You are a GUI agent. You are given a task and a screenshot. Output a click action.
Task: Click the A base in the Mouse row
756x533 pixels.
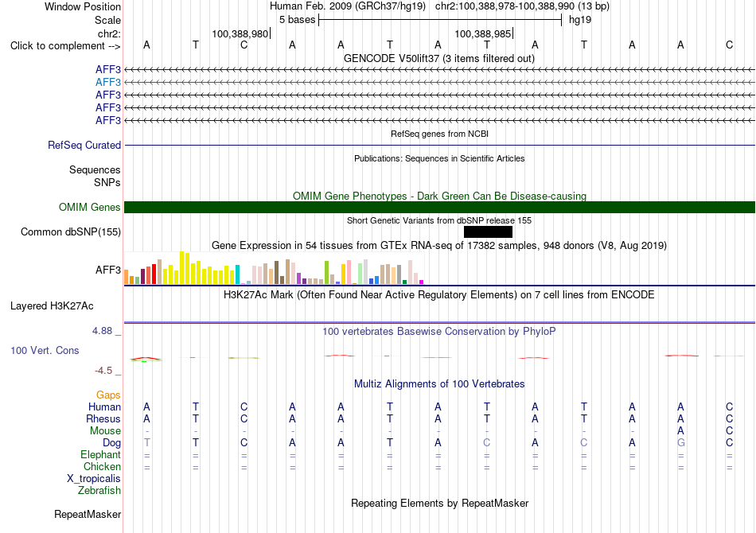click(680, 431)
